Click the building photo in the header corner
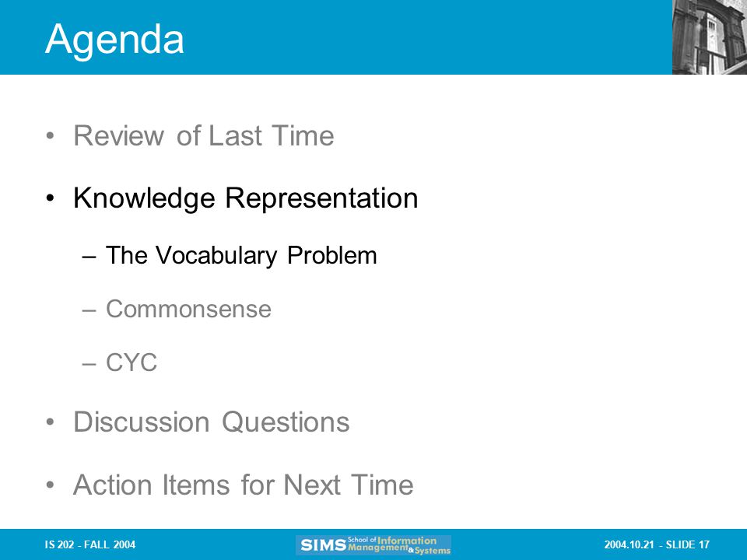Screen dimensions: 747x560 [x=710, y=37]
